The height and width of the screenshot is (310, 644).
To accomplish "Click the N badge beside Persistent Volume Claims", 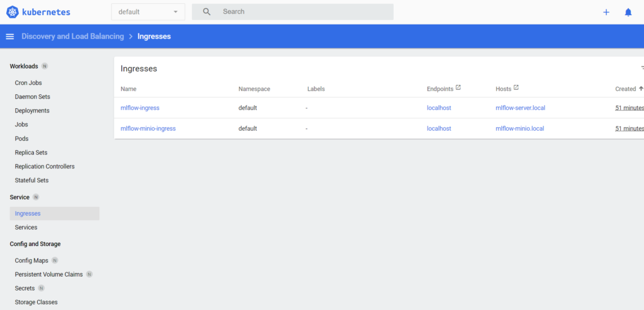I will [89, 274].
